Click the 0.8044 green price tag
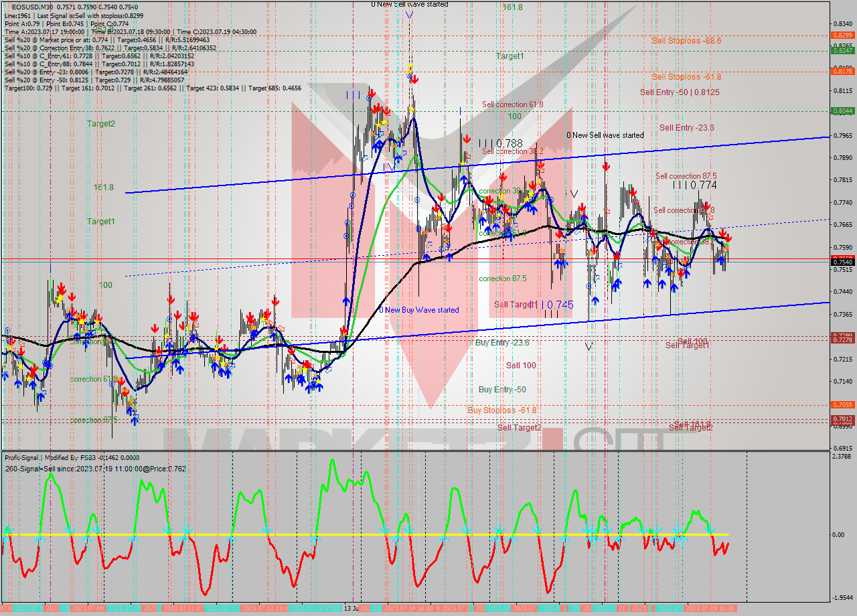The height and width of the screenshot is (616, 857). [x=842, y=111]
